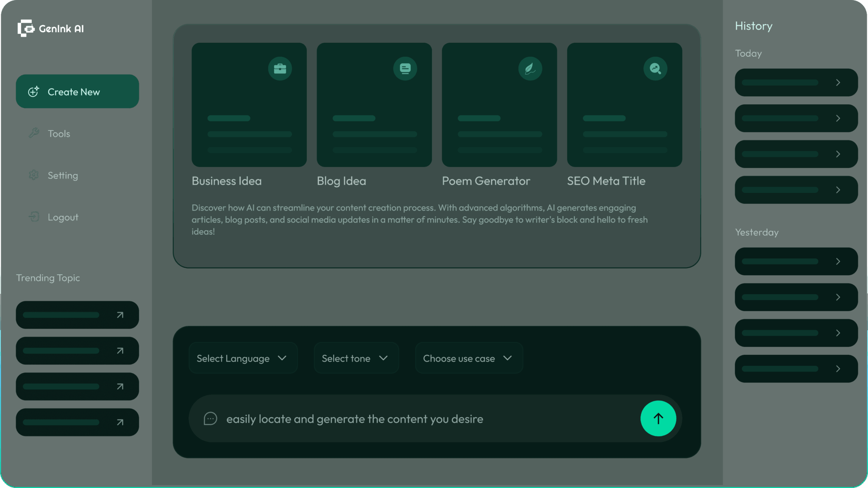Image resolution: width=868 pixels, height=488 pixels.
Task: Open first history item chevron under Yesterday
Action: point(837,262)
